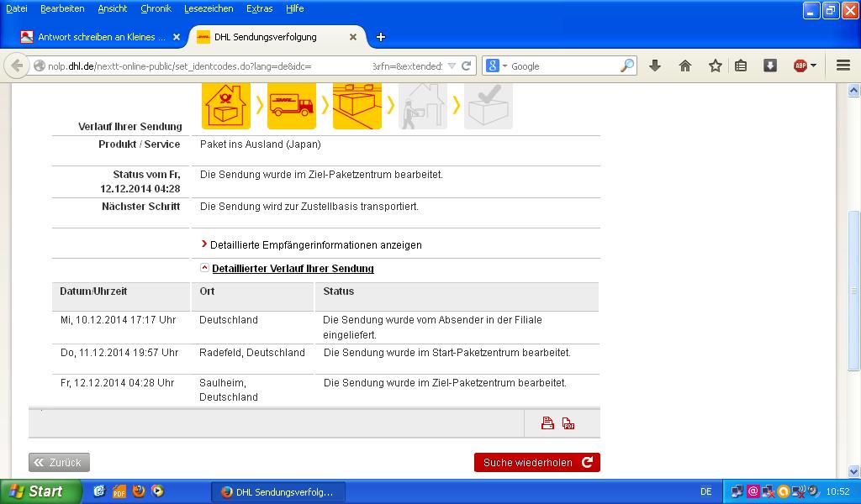This screenshot has height=504, width=861.
Task: Click the PDF export icon below the table
Action: pyautogui.click(x=568, y=423)
